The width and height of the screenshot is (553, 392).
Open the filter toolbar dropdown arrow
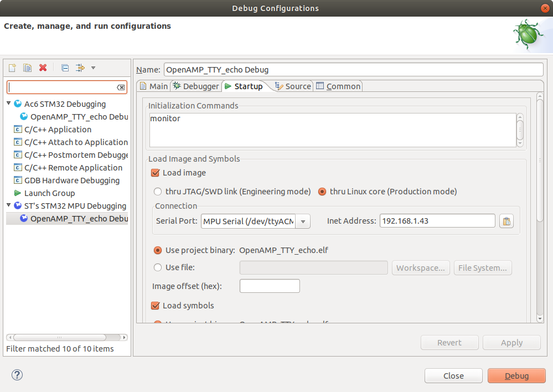pos(94,68)
